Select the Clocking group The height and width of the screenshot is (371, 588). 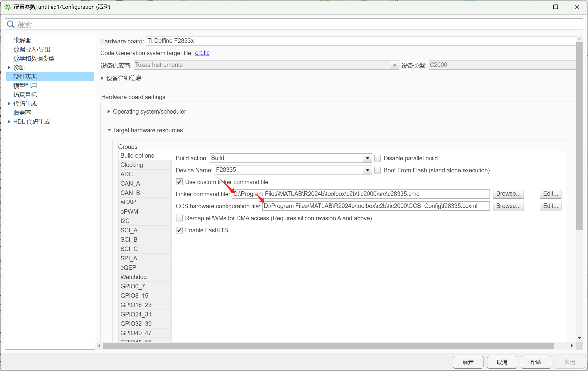tap(132, 165)
